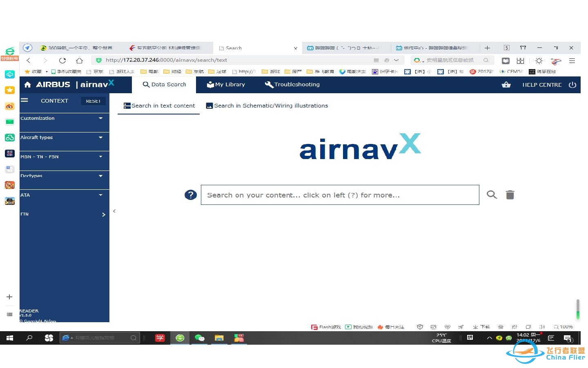588x368 pixels.
Task: Click the 登录账号 login icon in the sidebar
Action: [9, 54]
